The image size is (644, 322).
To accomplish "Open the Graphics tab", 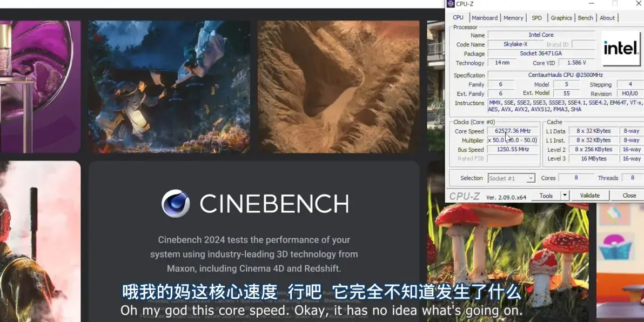I will [561, 17].
